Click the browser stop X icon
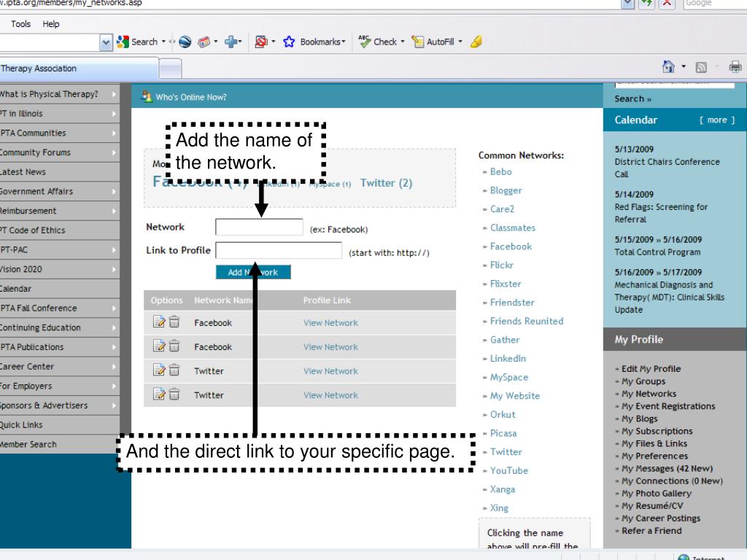This screenshot has height=560, width=747. [667, 3]
